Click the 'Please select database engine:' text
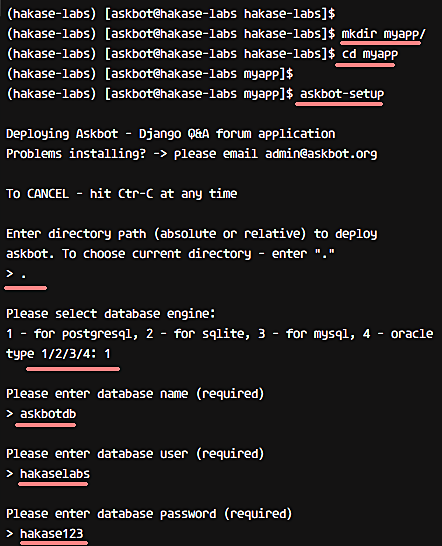442x546 pixels. point(111,314)
